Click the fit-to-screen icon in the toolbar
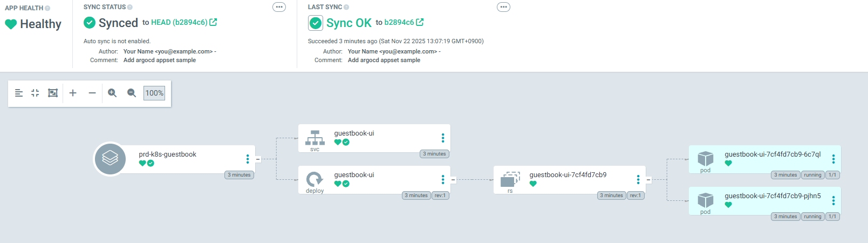 [x=53, y=93]
